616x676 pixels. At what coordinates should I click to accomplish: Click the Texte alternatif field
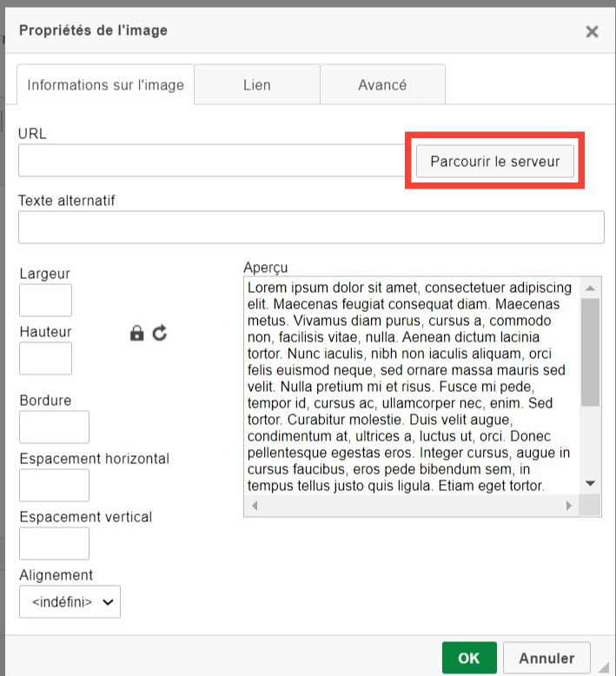click(311, 227)
